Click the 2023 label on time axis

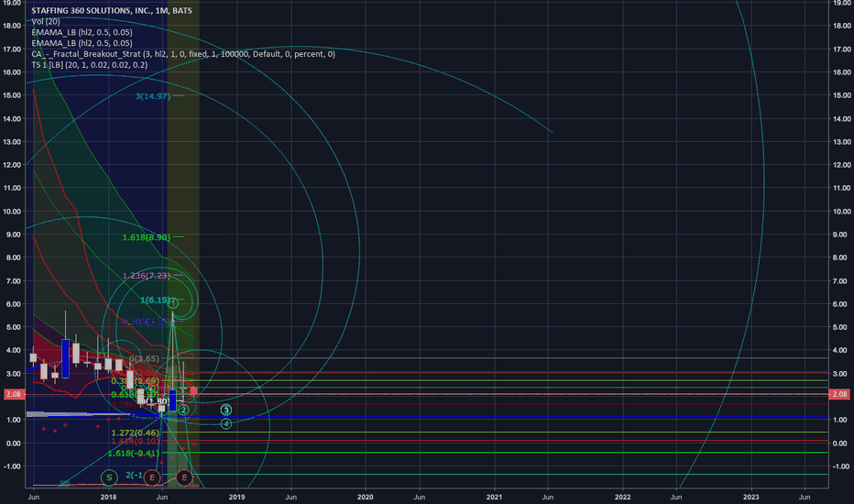[x=751, y=497]
